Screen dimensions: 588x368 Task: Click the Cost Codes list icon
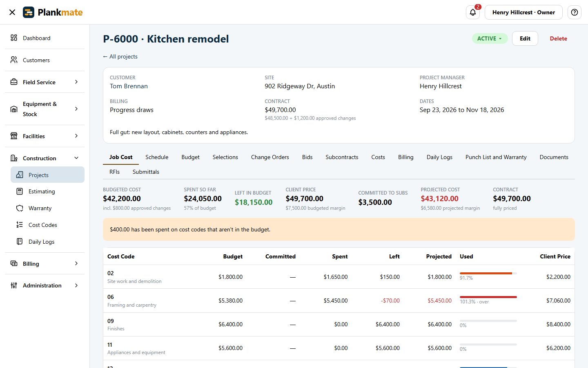(20, 224)
